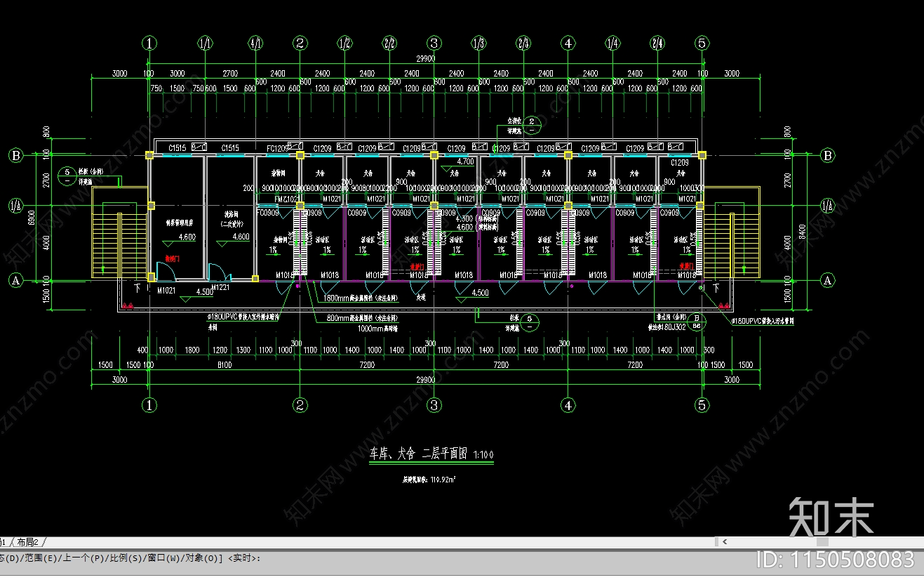
Task: Select axis bubble 2 above the plan
Action: [x=300, y=43]
